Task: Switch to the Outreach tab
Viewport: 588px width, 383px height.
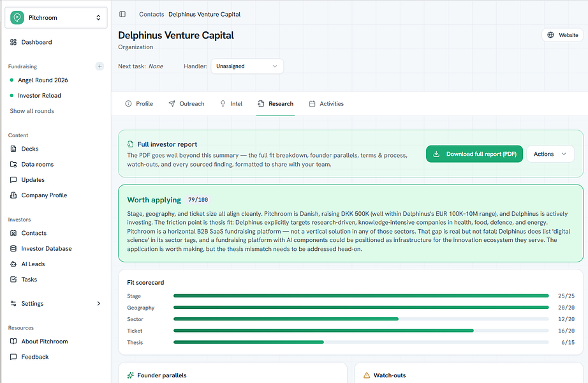Action: pos(186,103)
